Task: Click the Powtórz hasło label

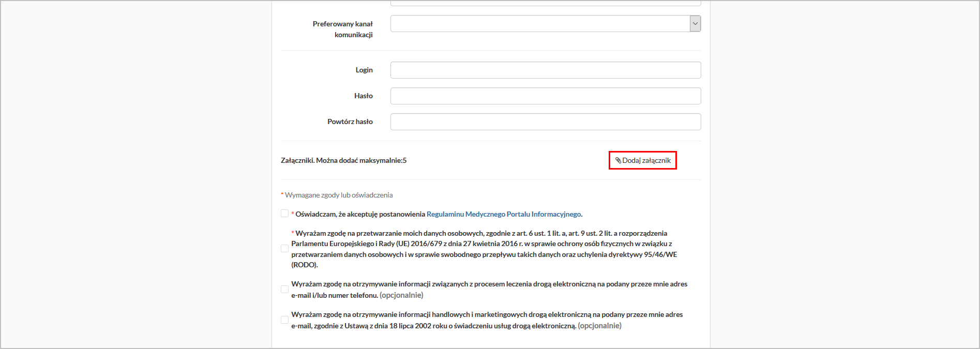Action: (x=350, y=122)
